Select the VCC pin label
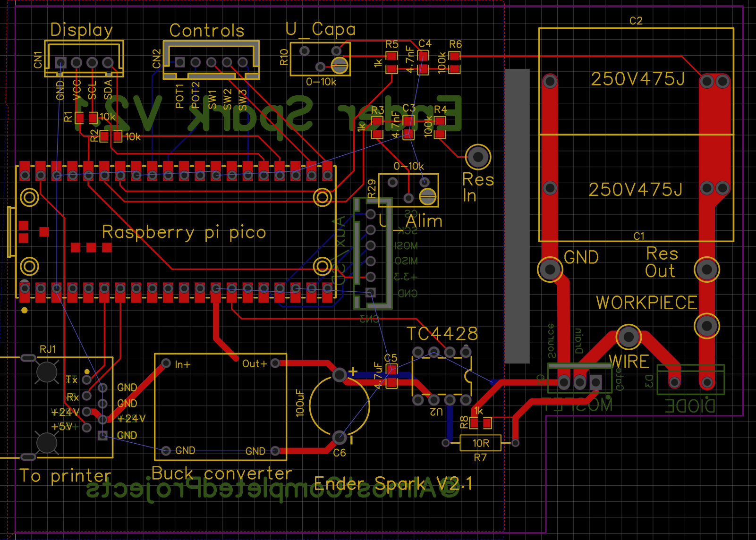Screen dimensions: 756x540 point(77,90)
